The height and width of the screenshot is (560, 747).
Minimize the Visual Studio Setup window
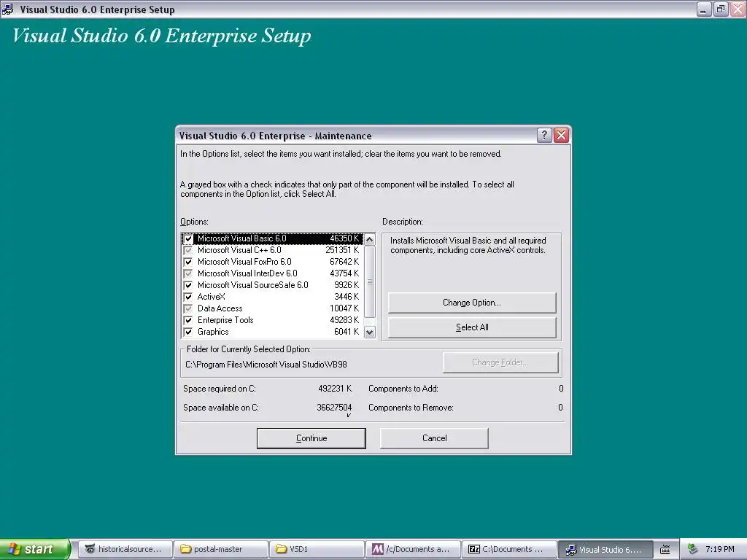704,9
